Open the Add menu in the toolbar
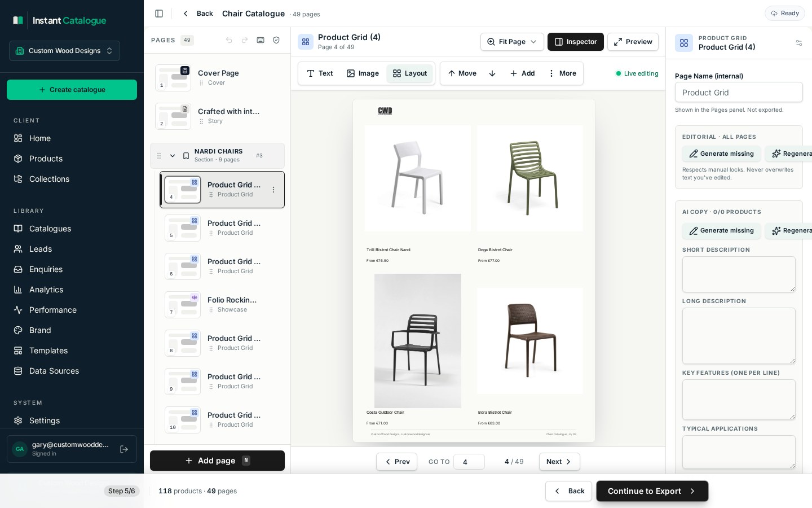Image resolution: width=812 pixels, height=508 pixels. point(522,73)
